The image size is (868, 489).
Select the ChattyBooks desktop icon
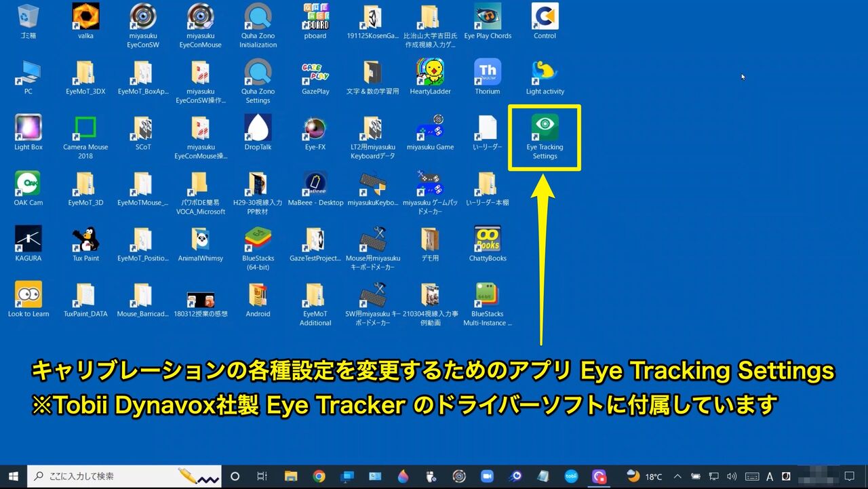click(488, 243)
